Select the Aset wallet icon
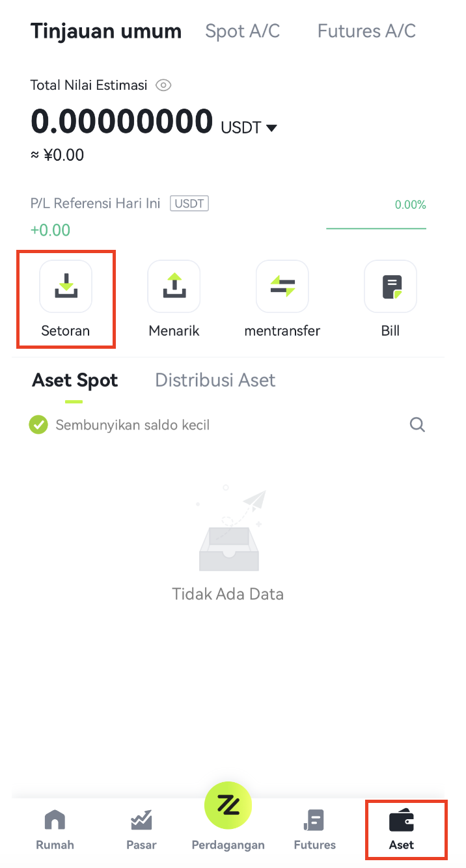Image resolution: width=466 pixels, height=868 pixels. pos(402,821)
